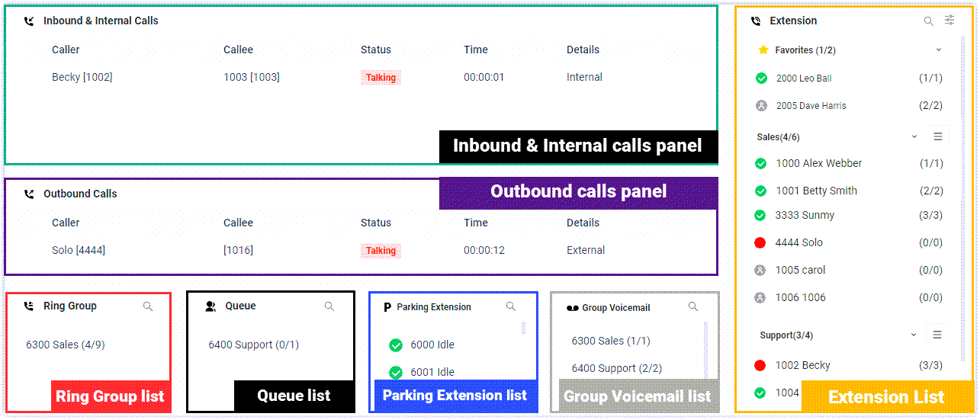This screenshot has width=980, height=420.
Task: Click the Talking status on outbound call
Action: pyautogui.click(x=381, y=251)
